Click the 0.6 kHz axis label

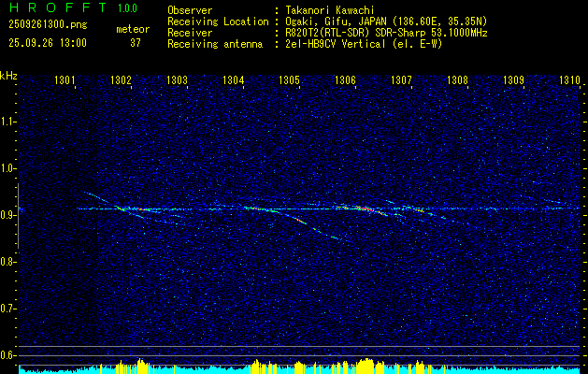(x=7, y=355)
